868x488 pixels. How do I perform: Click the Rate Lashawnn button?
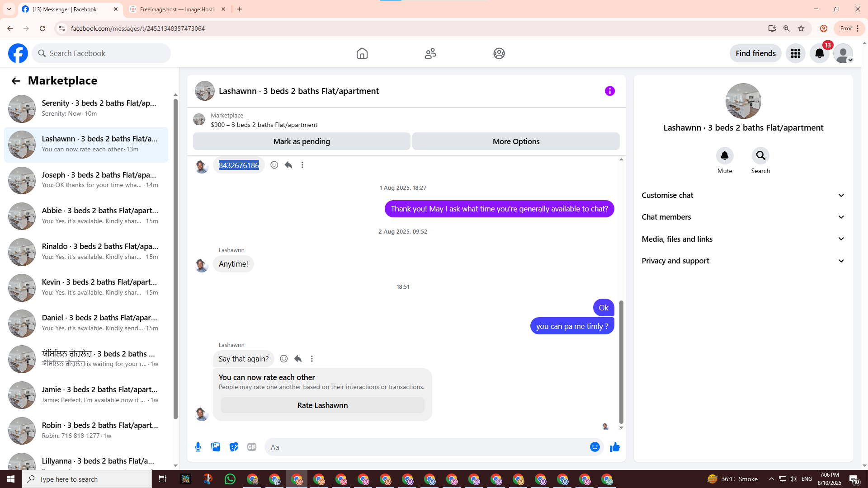click(322, 405)
